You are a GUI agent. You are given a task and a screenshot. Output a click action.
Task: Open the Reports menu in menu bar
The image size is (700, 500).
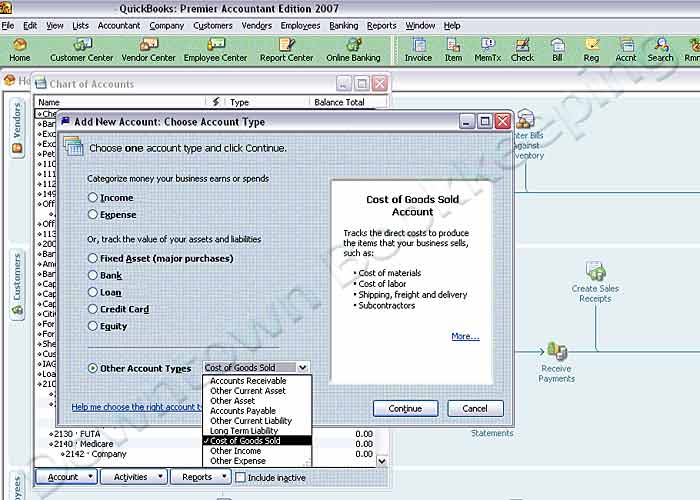382,25
